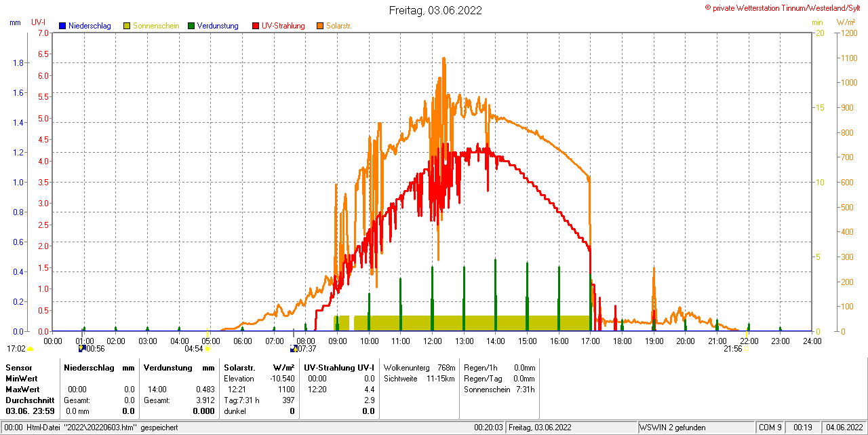Click the Solarstr. max value 1100
This screenshot has width=868, height=435.
click(x=286, y=390)
